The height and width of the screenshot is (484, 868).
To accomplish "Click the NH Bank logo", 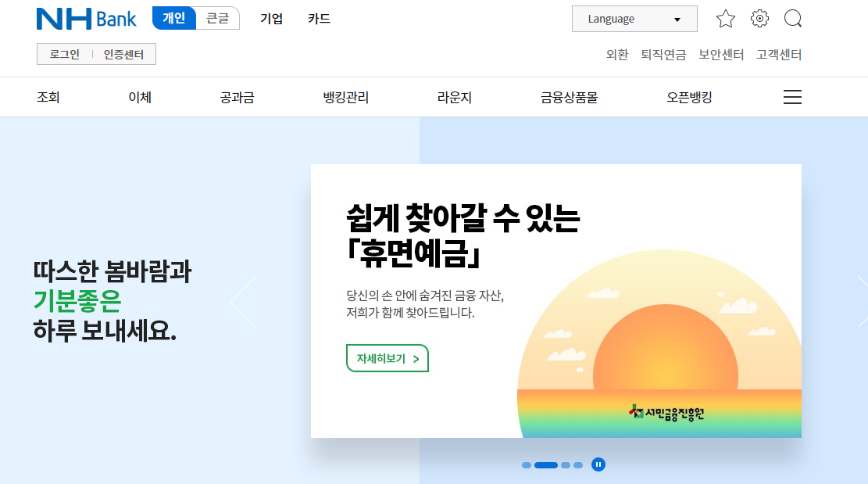I will click(x=86, y=18).
